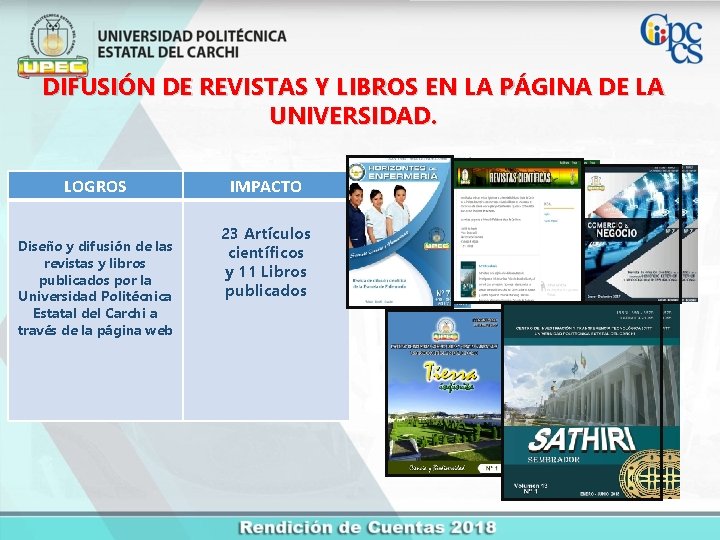Viewport: 720px width, 540px height.
Task: Click the crest on Tierra Infinita cover
Action: [x=444, y=330]
